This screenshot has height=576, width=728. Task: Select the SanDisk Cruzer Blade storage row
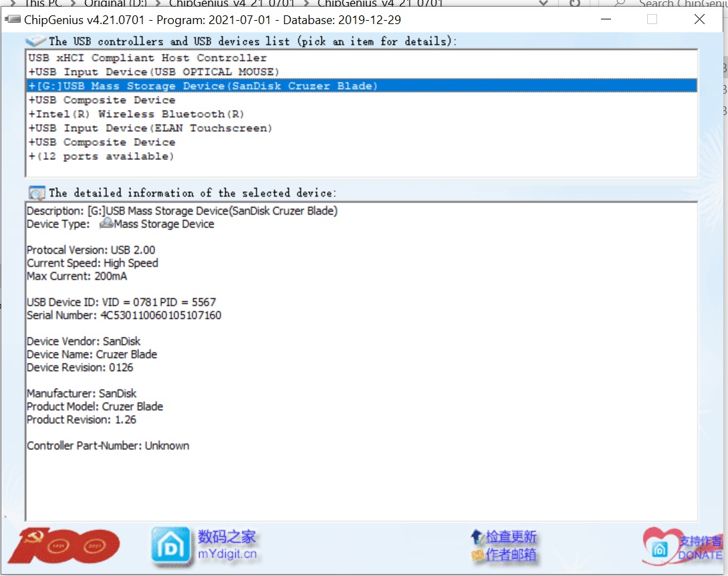pyautogui.click(x=362, y=86)
